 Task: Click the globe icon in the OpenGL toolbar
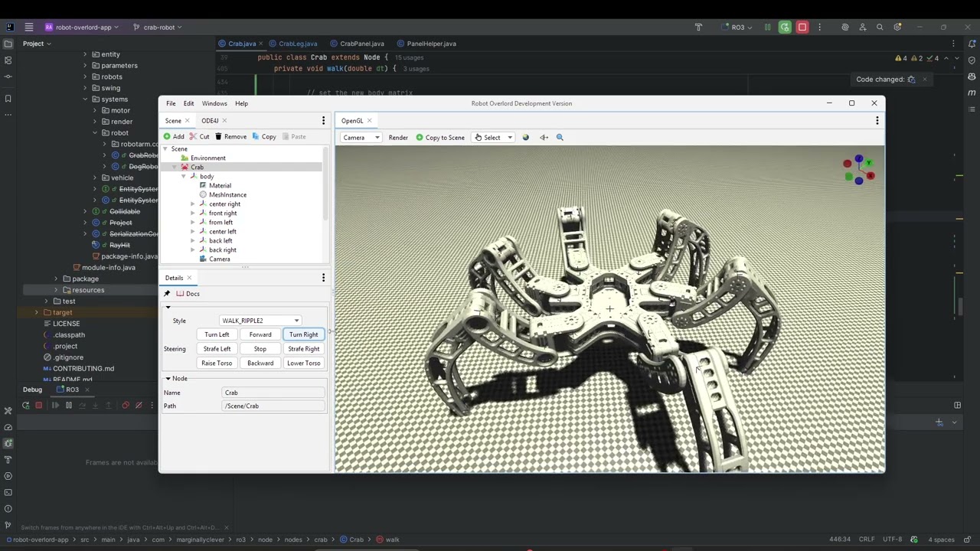[526, 138]
